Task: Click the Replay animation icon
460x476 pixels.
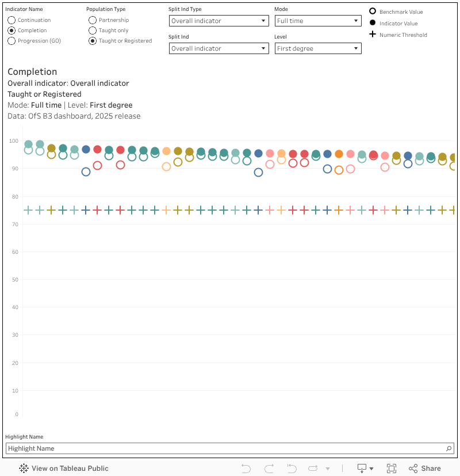Action: point(313,468)
